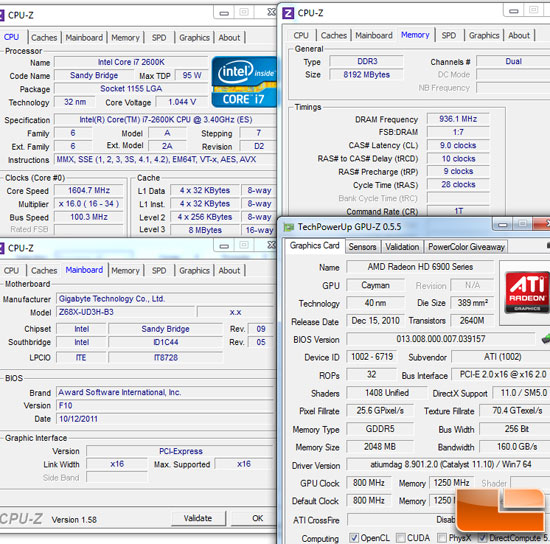The image size is (550, 544).
Task: Toggle the DirectCompute checkbox in GPU-Z
Action: [x=483, y=537]
